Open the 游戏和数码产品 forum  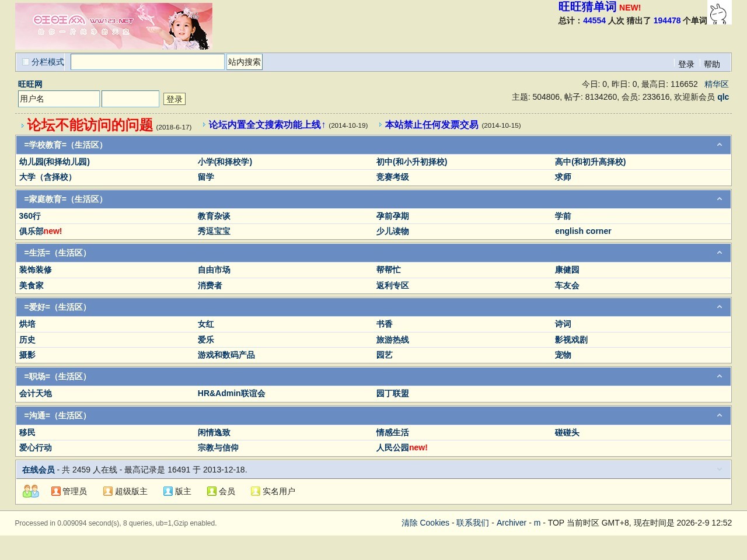(x=226, y=355)
